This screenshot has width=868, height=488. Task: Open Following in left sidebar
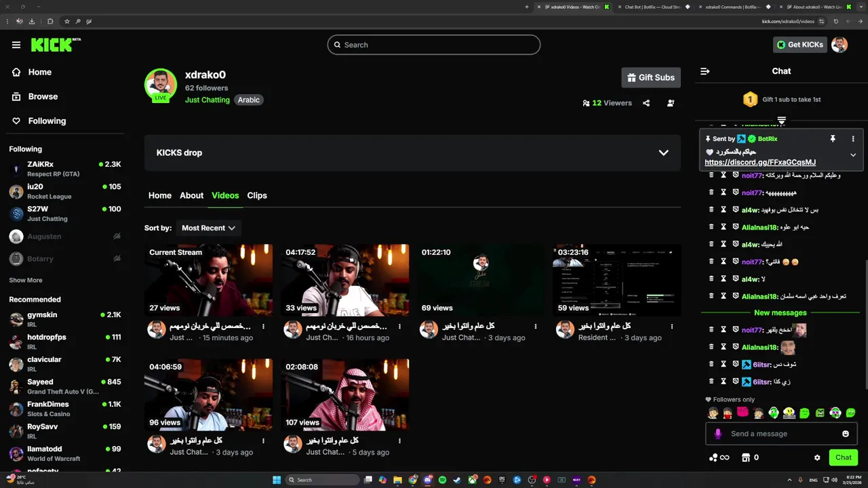(39, 121)
